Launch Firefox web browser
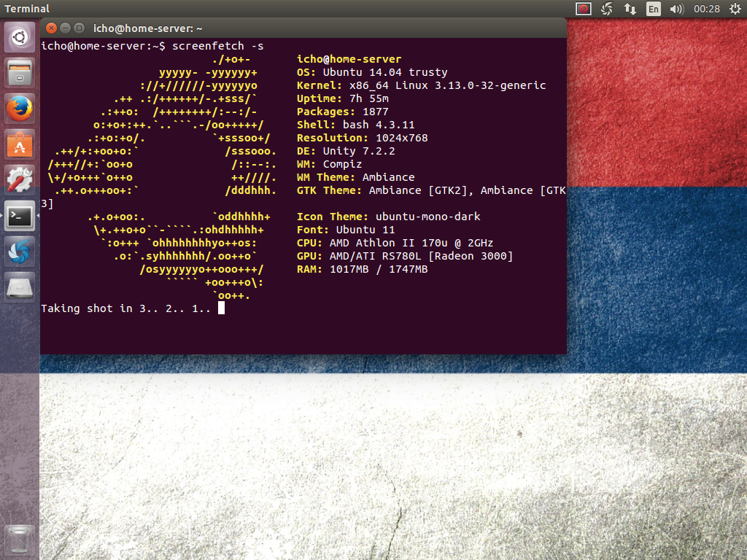This screenshot has width=747, height=560. (x=20, y=109)
